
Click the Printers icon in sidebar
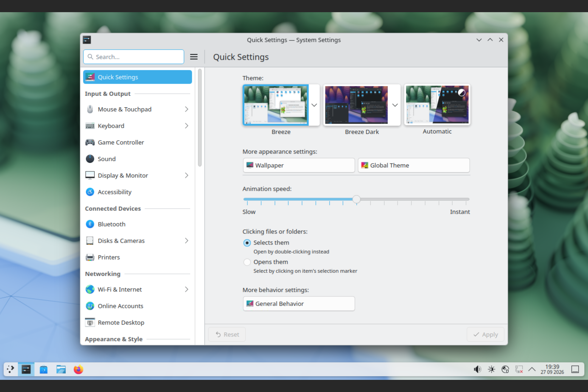tap(90, 257)
